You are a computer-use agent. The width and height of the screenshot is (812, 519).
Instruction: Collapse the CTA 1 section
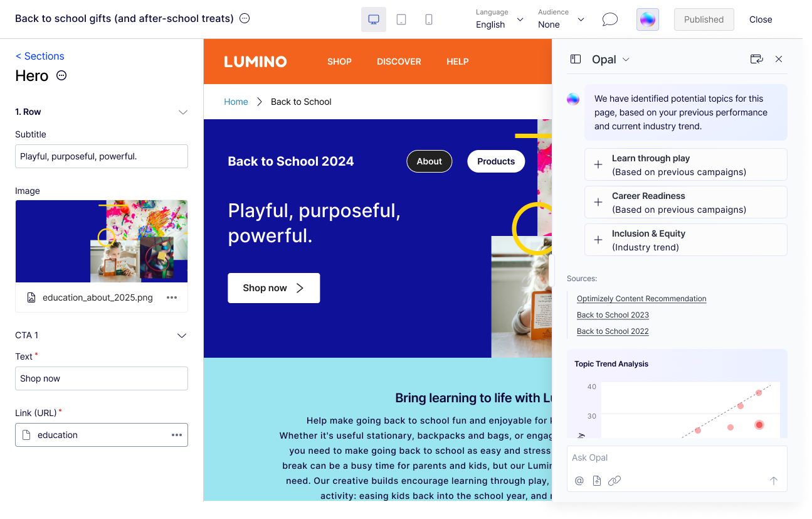point(182,336)
